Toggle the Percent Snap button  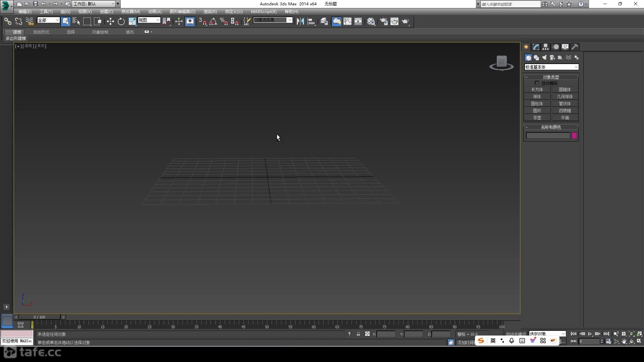(224, 21)
